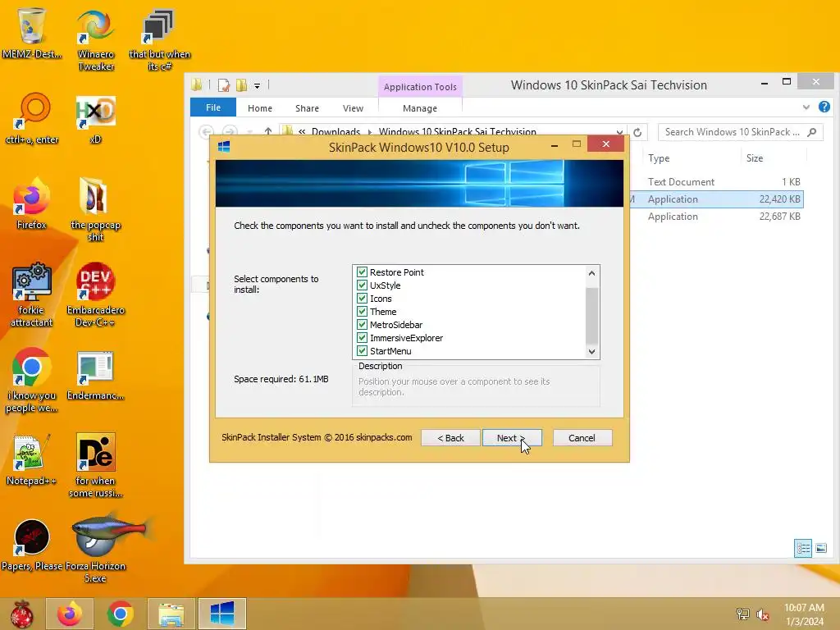The width and height of the screenshot is (840, 630).
Task: Switch Explorer to large icons view
Action: [821, 548]
